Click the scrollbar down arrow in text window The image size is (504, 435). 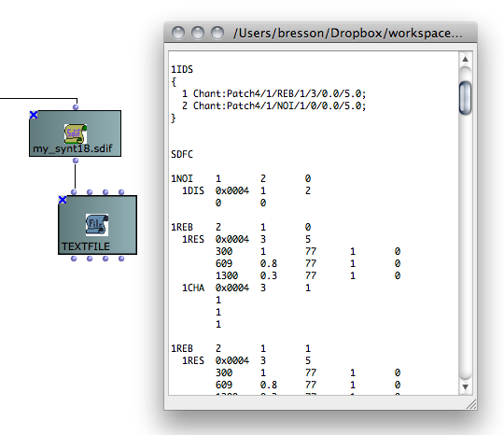click(465, 387)
